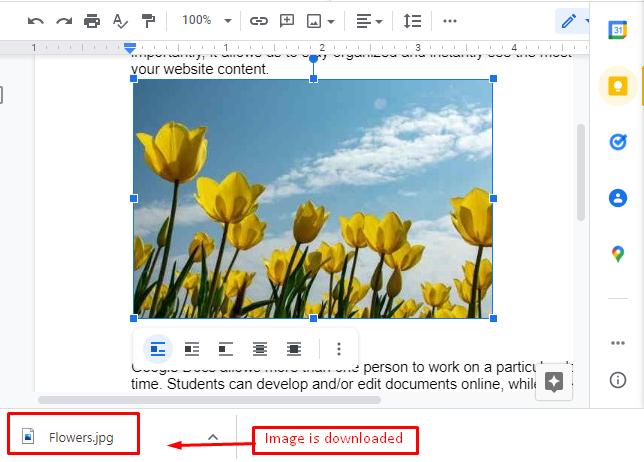Click the info icon in side panel
Screen dimensions: 644x462
click(618, 380)
